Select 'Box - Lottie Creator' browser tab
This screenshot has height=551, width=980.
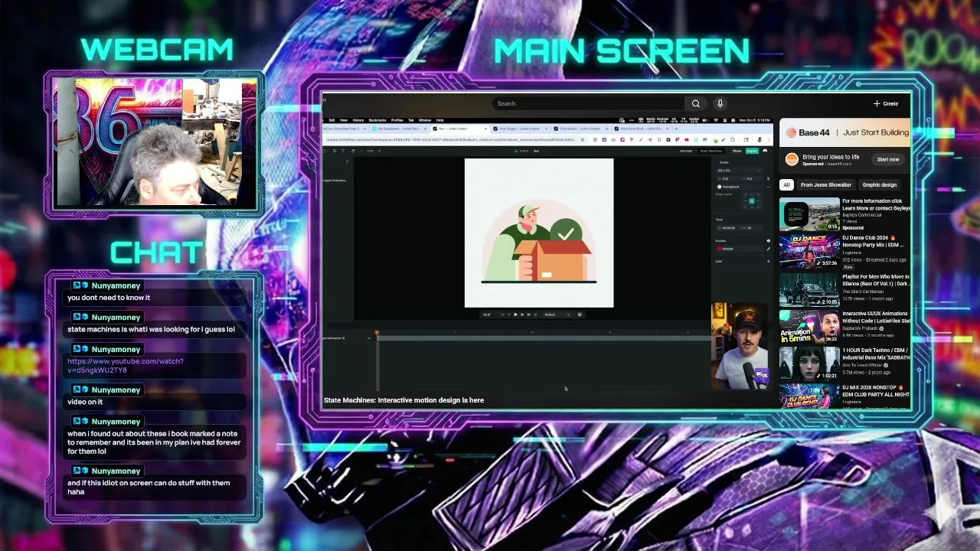[459, 129]
